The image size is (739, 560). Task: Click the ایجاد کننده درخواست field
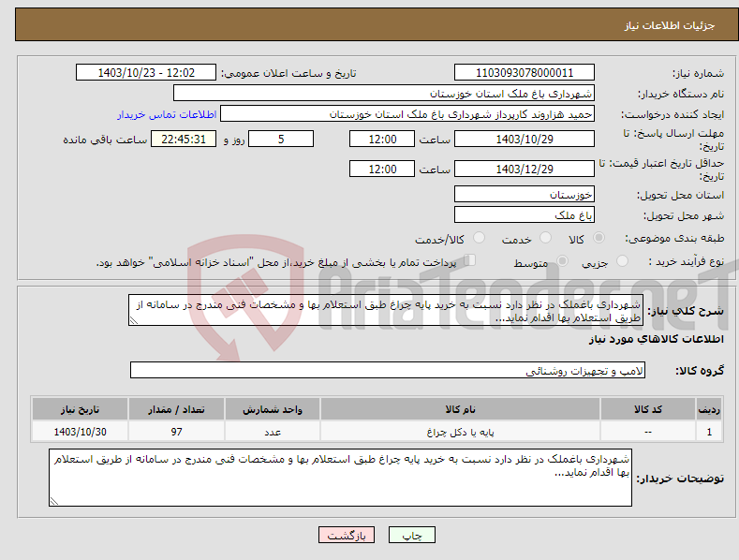click(407, 114)
